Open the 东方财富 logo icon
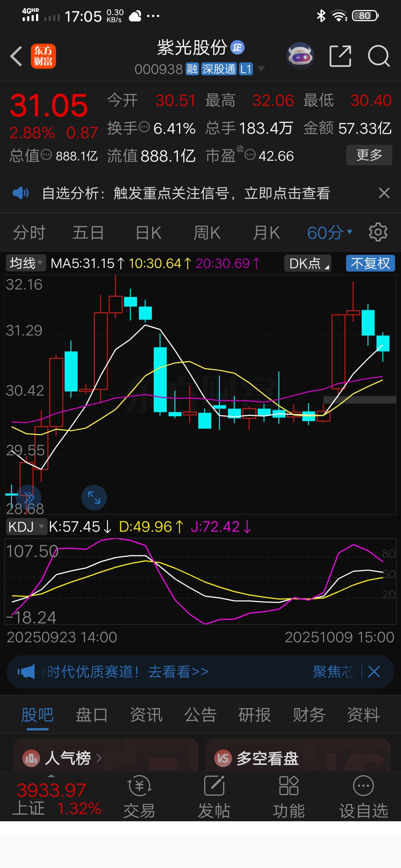Image resolution: width=401 pixels, height=868 pixels. [x=43, y=56]
